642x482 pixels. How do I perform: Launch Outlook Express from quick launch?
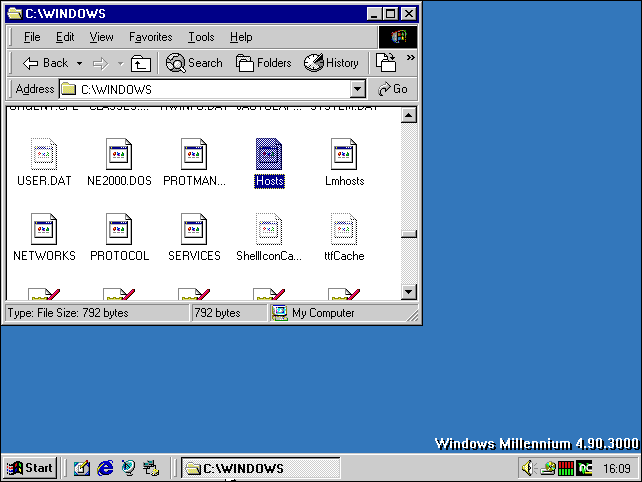129,468
